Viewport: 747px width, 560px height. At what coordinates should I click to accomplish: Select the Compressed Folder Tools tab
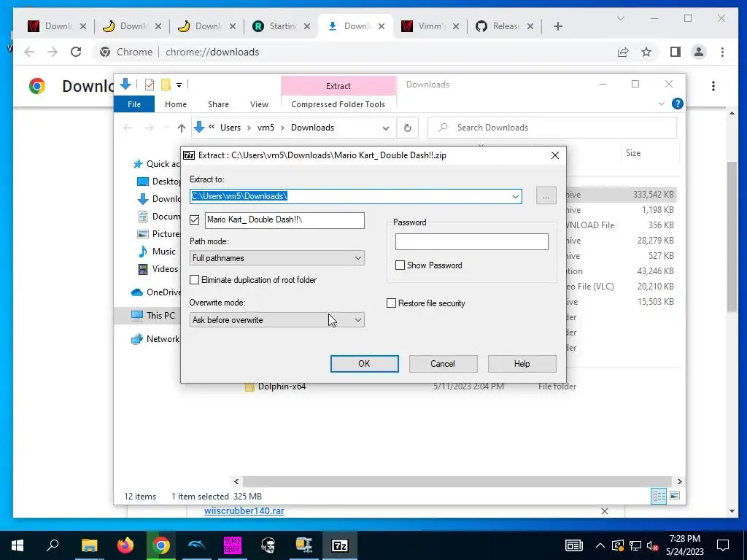point(338,104)
